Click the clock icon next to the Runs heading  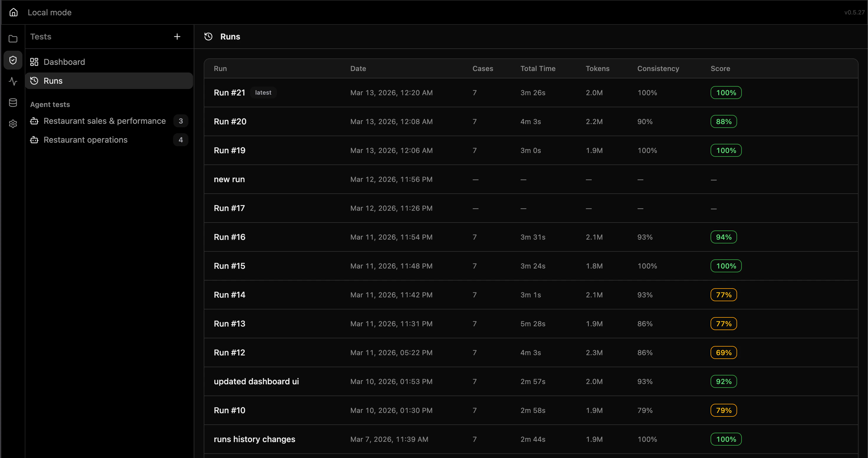pos(208,36)
